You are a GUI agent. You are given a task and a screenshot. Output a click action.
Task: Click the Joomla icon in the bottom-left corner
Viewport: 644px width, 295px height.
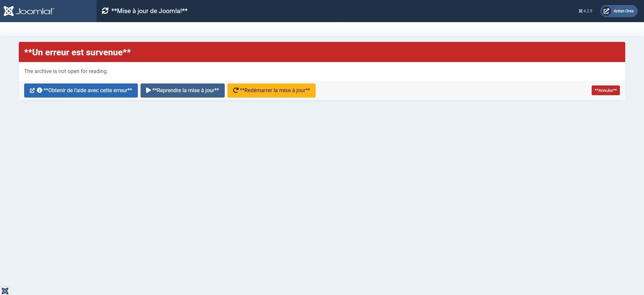click(x=5, y=291)
